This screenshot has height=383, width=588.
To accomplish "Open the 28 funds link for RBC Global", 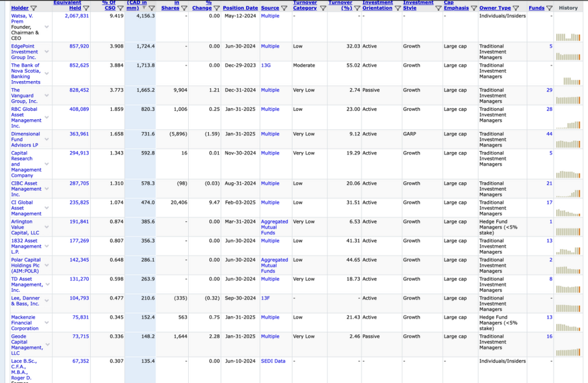I will pos(549,109).
